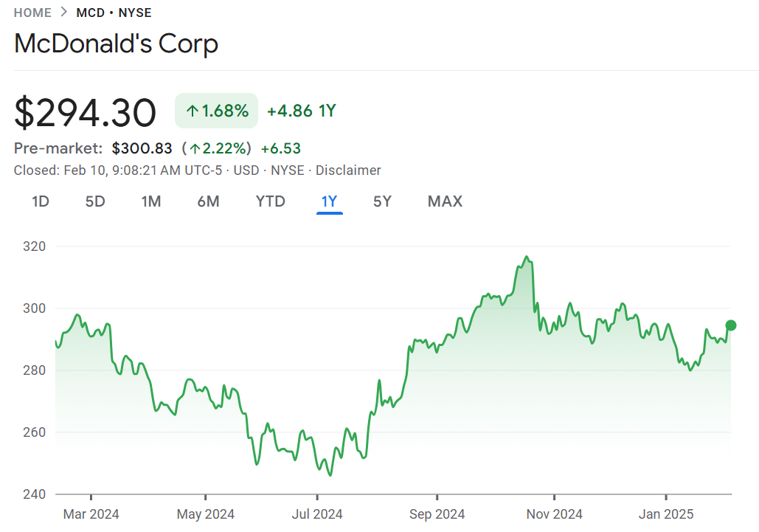The height and width of the screenshot is (532, 759).
Task: Choose the MAX time range
Action: (445, 201)
